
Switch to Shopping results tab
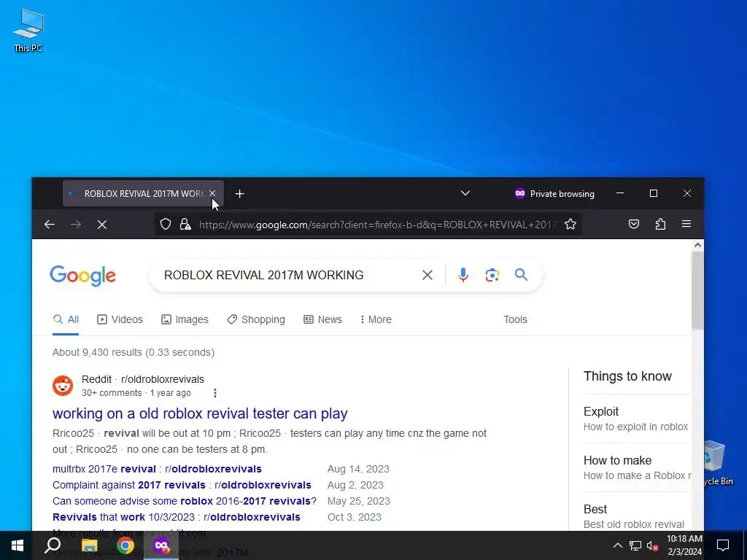(x=256, y=319)
